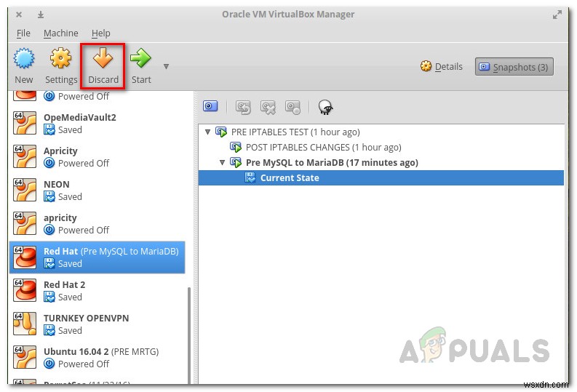Click the New virtual machine icon
Image resolution: width=577 pixels, height=392 pixels.
tap(24, 58)
